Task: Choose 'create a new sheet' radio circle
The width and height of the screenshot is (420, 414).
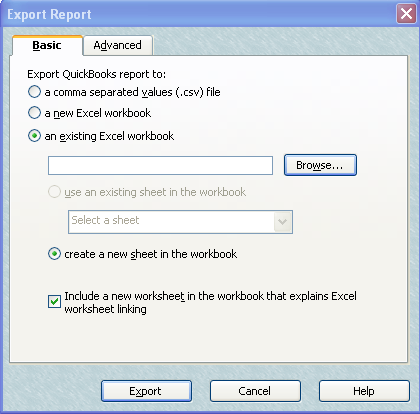Action: (x=54, y=254)
